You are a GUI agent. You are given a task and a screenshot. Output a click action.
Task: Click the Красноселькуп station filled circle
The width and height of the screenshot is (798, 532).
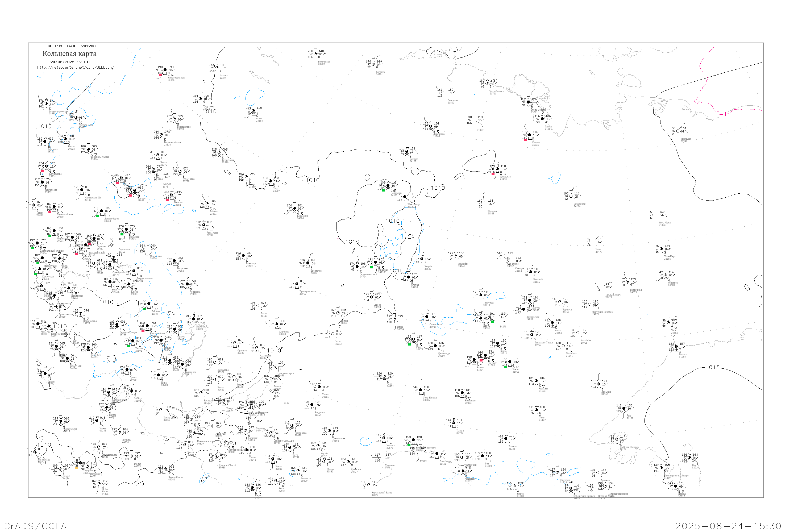[165, 70]
